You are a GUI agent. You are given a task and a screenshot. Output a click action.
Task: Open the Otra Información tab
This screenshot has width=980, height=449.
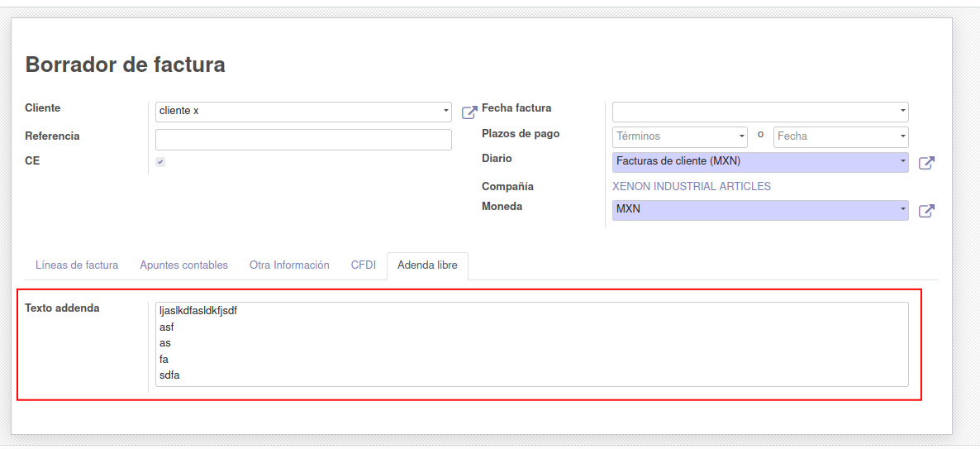pyautogui.click(x=289, y=265)
